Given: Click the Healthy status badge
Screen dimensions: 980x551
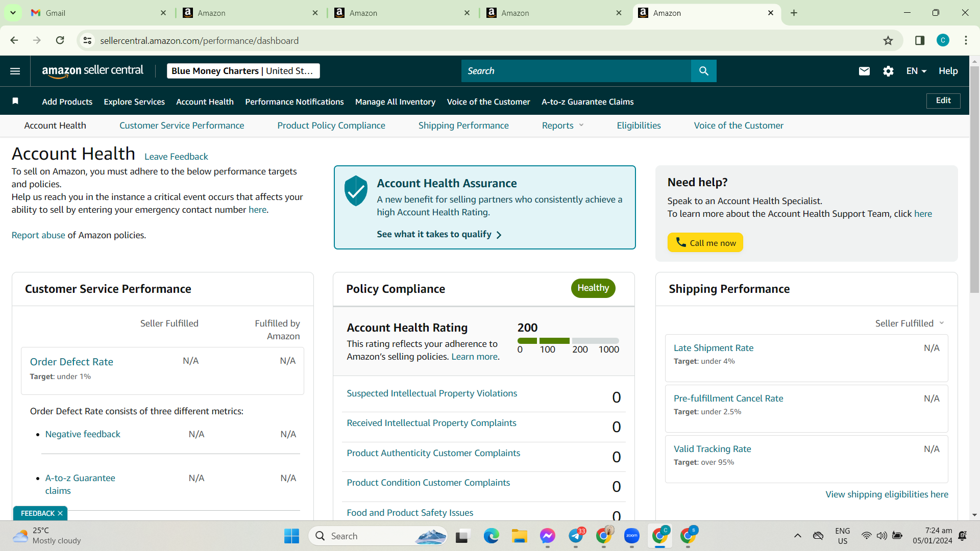Looking at the screenshot, I should tap(593, 288).
